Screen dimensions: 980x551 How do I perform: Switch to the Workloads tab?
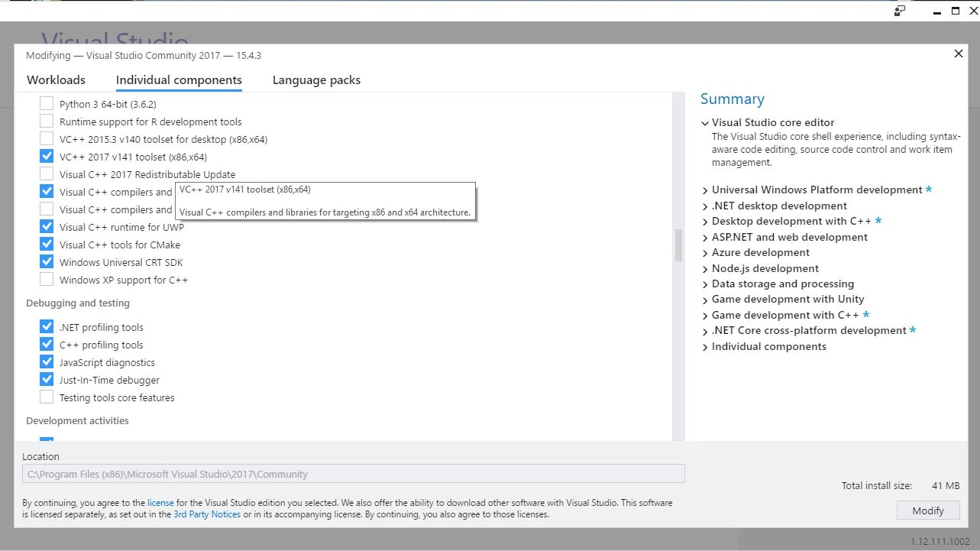coord(56,80)
